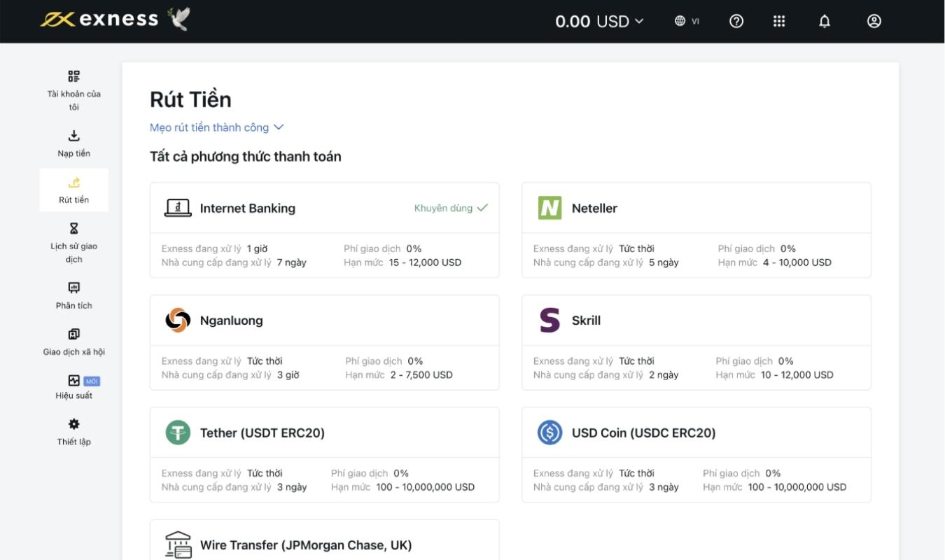The height and width of the screenshot is (560, 945).
Task: Click Neteller limit 4 - 10,000 USD
Action: (797, 262)
